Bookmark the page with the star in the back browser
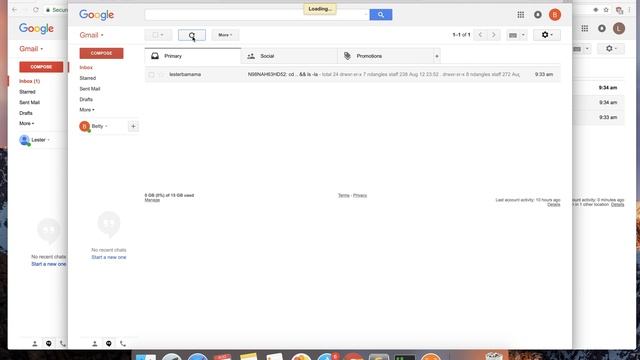640x360 pixels. point(606,9)
